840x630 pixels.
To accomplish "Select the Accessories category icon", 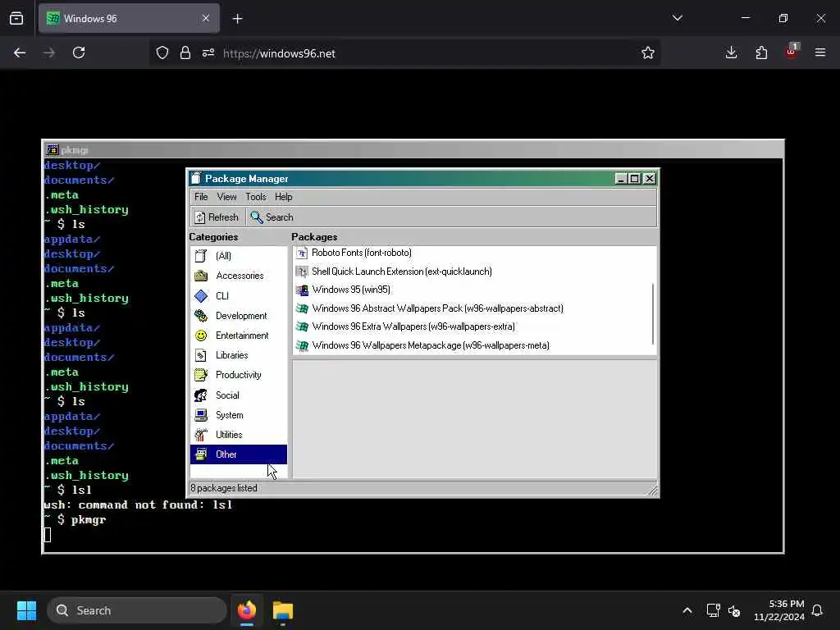I will [x=201, y=276].
